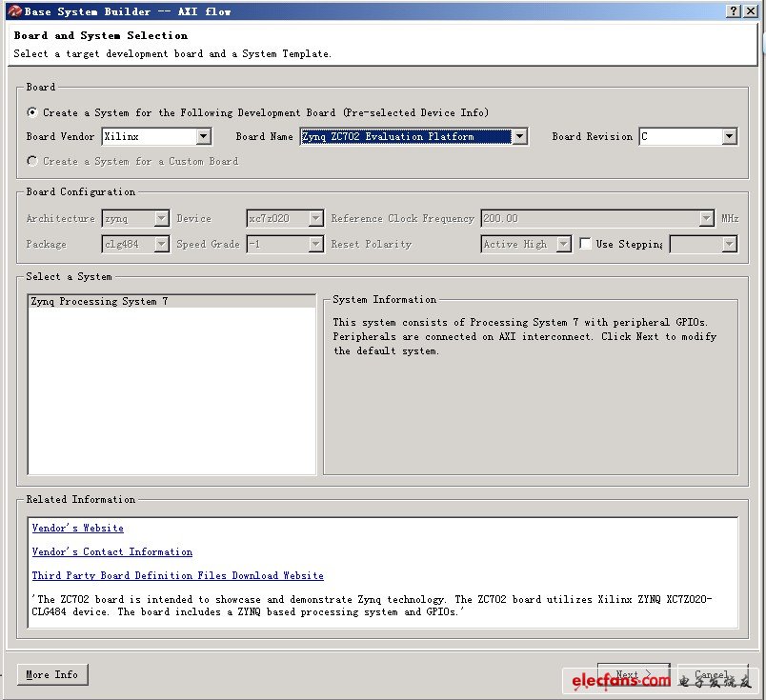Image resolution: width=766 pixels, height=700 pixels.
Task: Click the question mark help button
Action: (734, 10)
